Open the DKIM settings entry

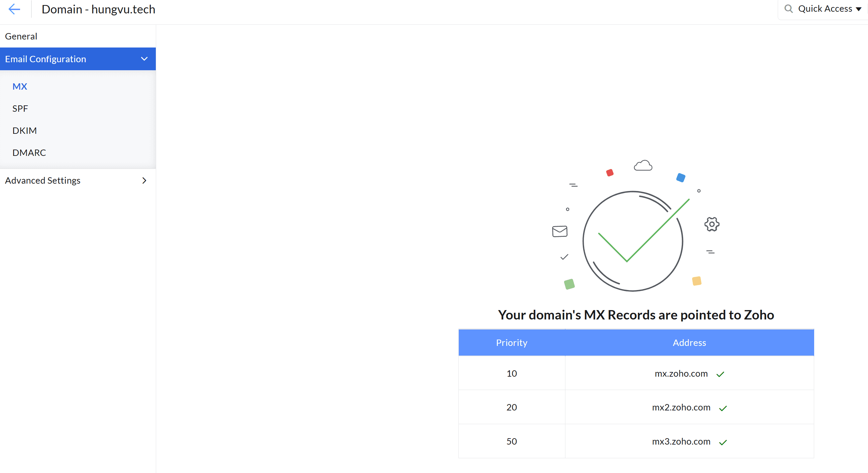tap(24, 130)
